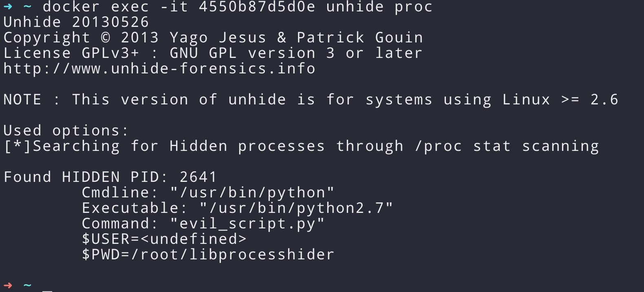644x292 pixels.
Task: Click the evil_script.py command text
Action: pyautogui.click(x=247, y=224)
